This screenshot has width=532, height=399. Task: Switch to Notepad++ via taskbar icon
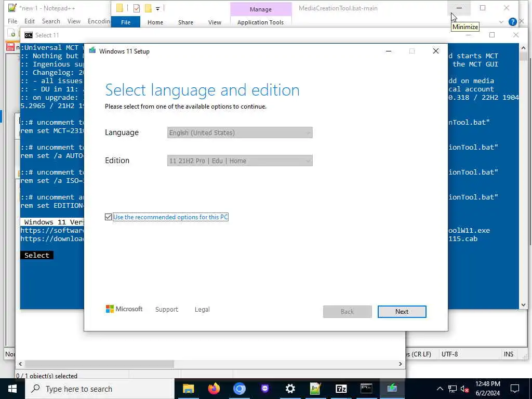click(315, 389)
